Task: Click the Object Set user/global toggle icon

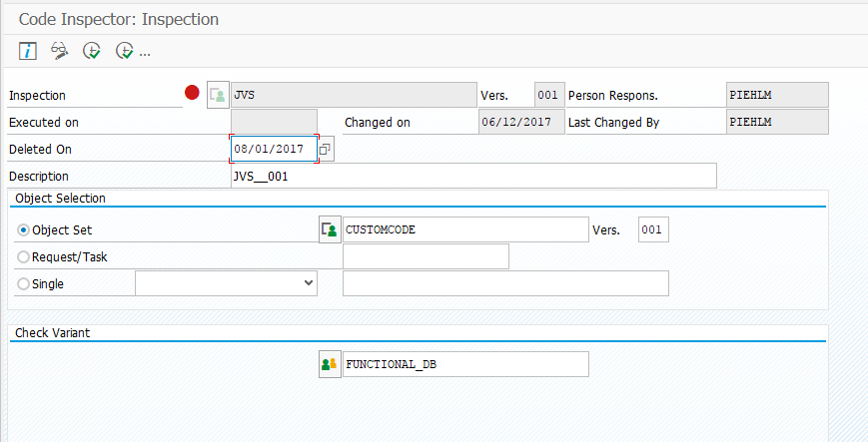Action: click(330, 229)
